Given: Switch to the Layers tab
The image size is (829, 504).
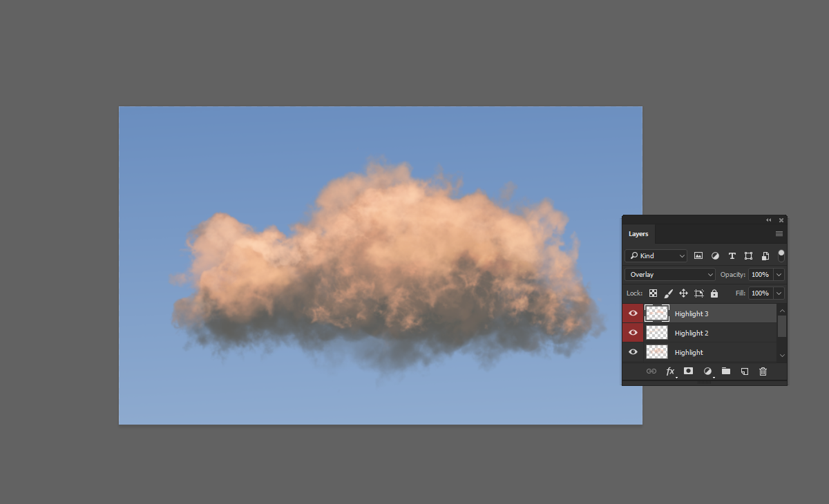Looking at the screenshot, I should click(638, 233).
